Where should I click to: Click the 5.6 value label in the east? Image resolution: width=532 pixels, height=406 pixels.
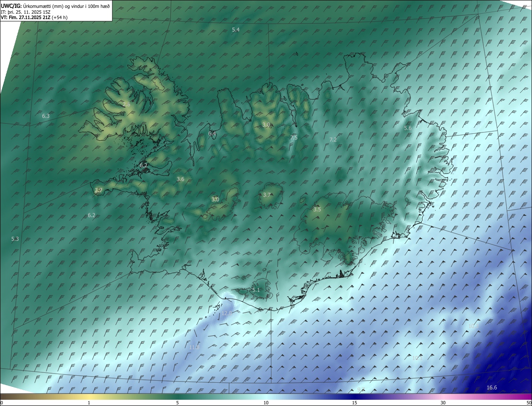408,128
